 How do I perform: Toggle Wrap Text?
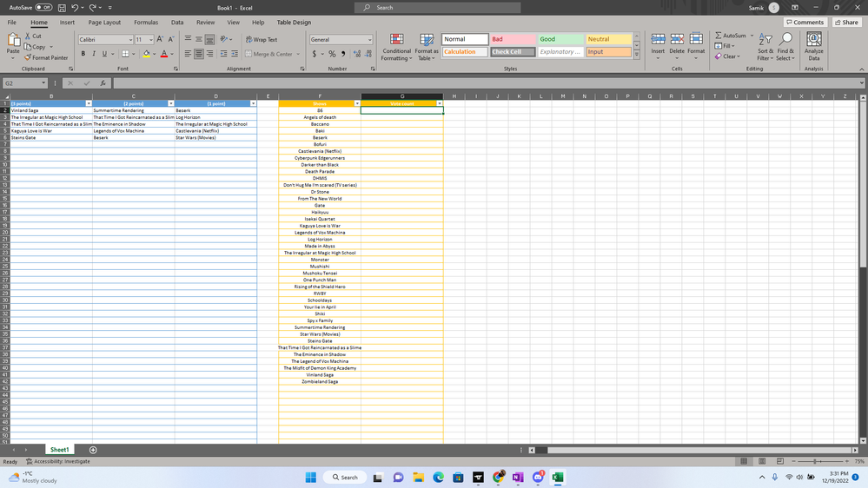[x=262, y=39]
